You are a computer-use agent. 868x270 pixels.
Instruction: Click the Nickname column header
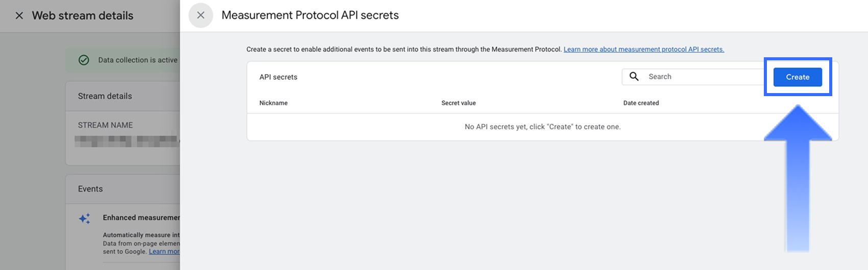tap(273, 103)
